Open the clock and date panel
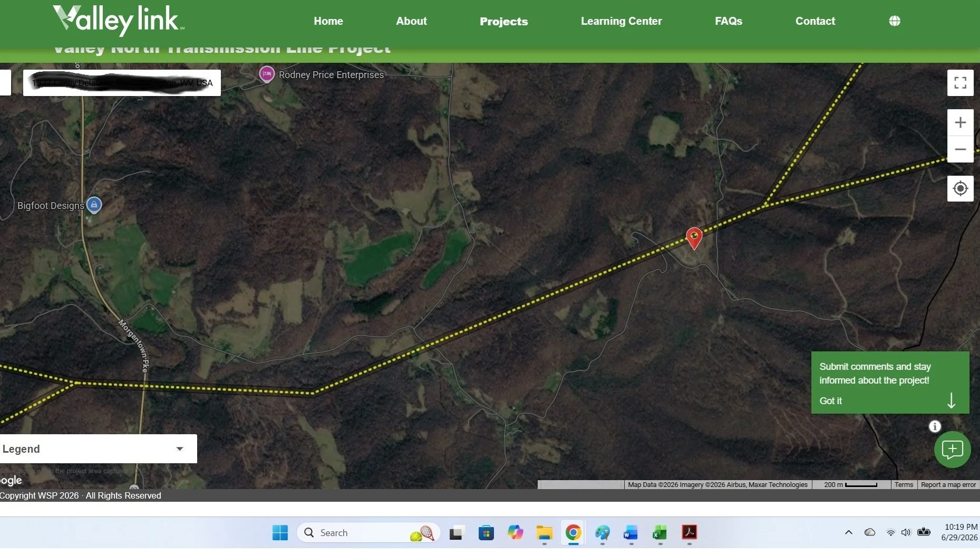Viewport: 980px width, 554px height. click(959, 532)
